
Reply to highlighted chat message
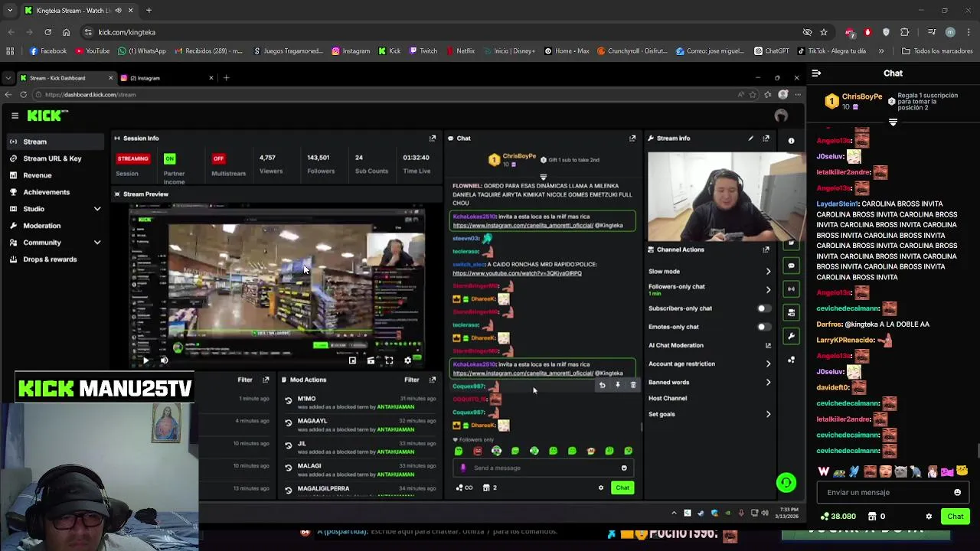point(603,385)
